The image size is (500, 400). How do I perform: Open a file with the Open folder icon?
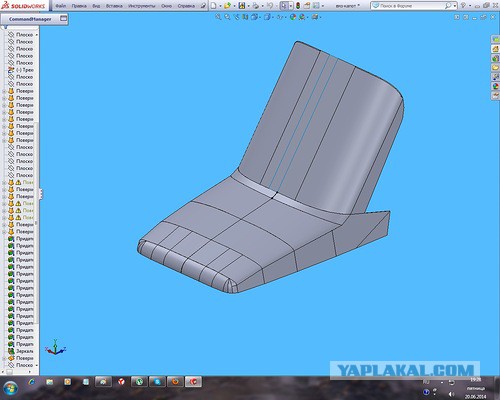227,6
